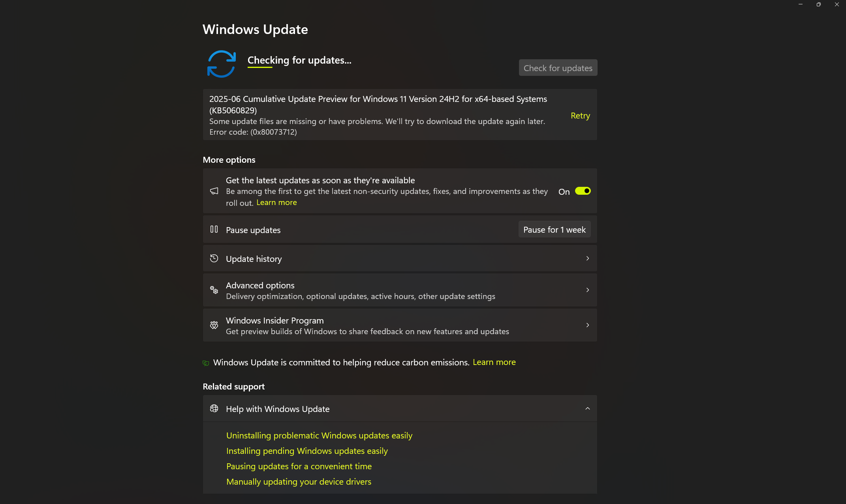Open Advanced options via its chevron

click(x=588, y=290)
